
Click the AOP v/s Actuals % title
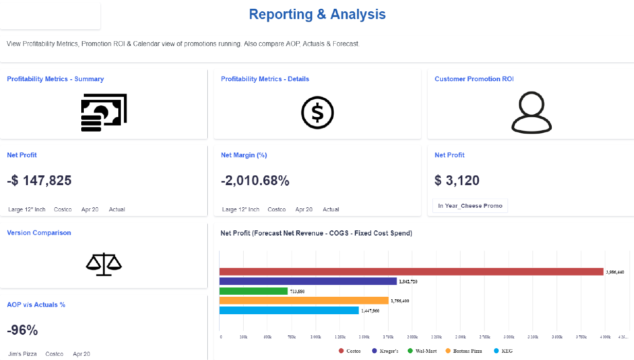click(x=36, y=305)
